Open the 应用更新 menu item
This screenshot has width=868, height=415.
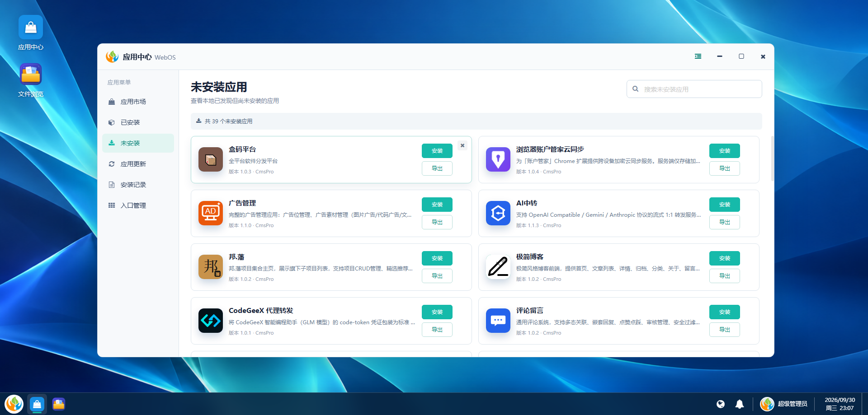(138, 164)
